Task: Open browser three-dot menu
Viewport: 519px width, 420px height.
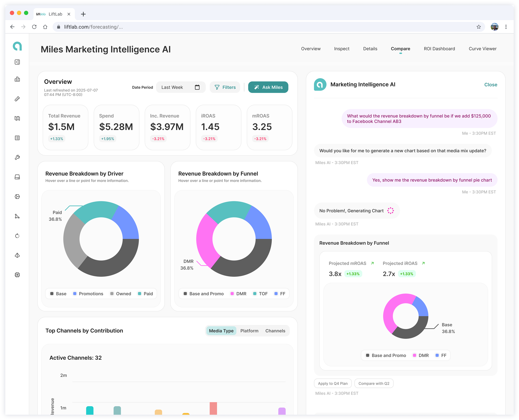Action: 506,27
